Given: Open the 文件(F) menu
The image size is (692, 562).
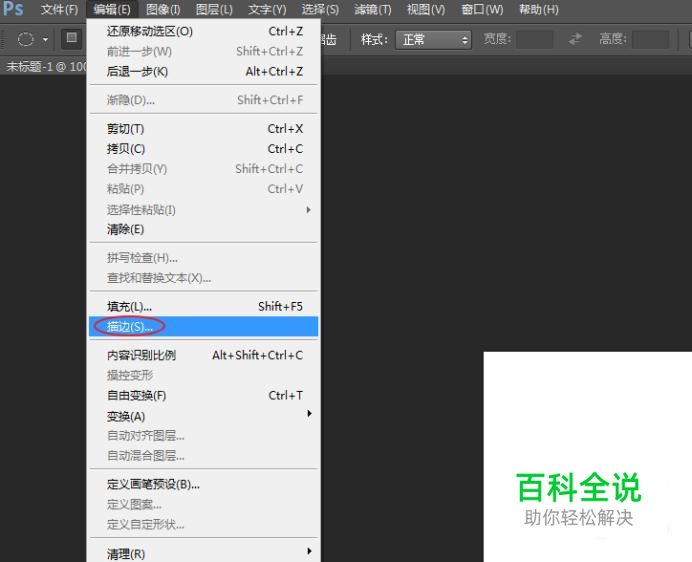Looking at the screenshot, I should tap(59, 9).
